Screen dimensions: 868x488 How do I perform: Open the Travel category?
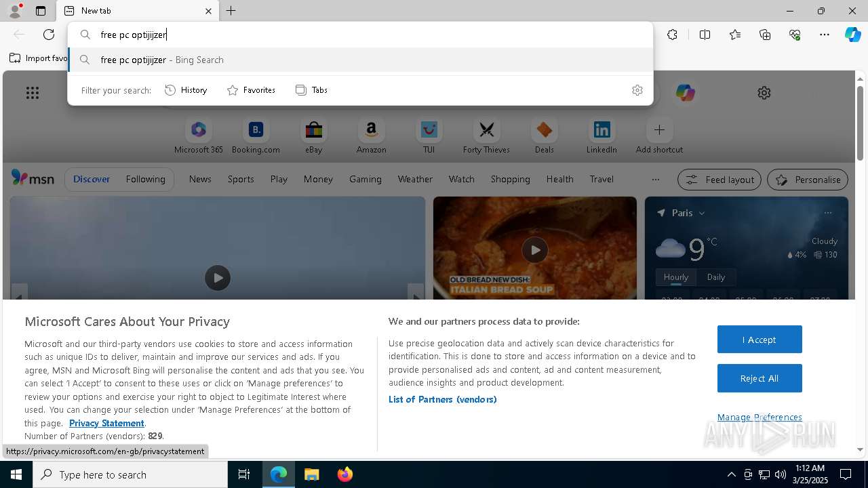(x=601, y=179)
